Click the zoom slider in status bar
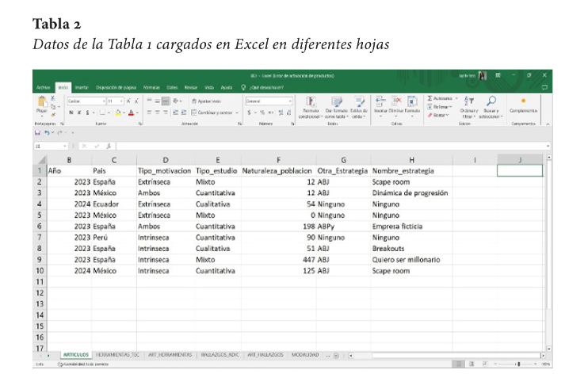The height and width of the screenshot is (385, 588). 518,364
